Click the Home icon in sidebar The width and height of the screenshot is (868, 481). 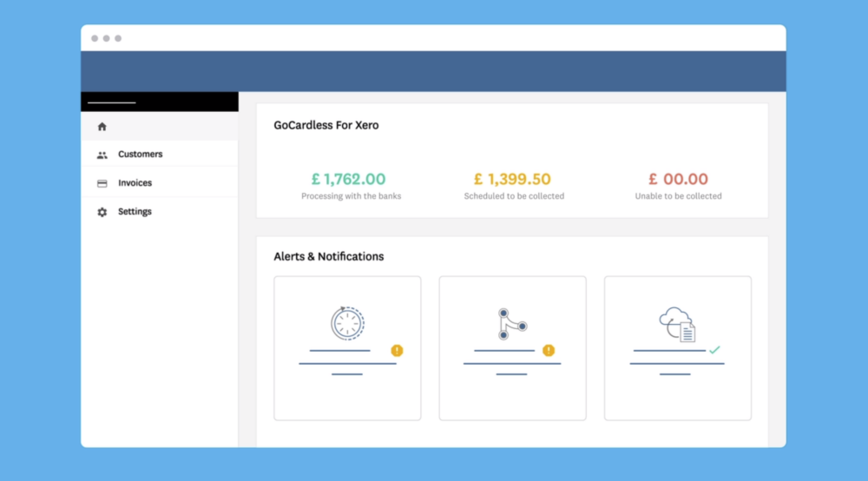(102, 127)
